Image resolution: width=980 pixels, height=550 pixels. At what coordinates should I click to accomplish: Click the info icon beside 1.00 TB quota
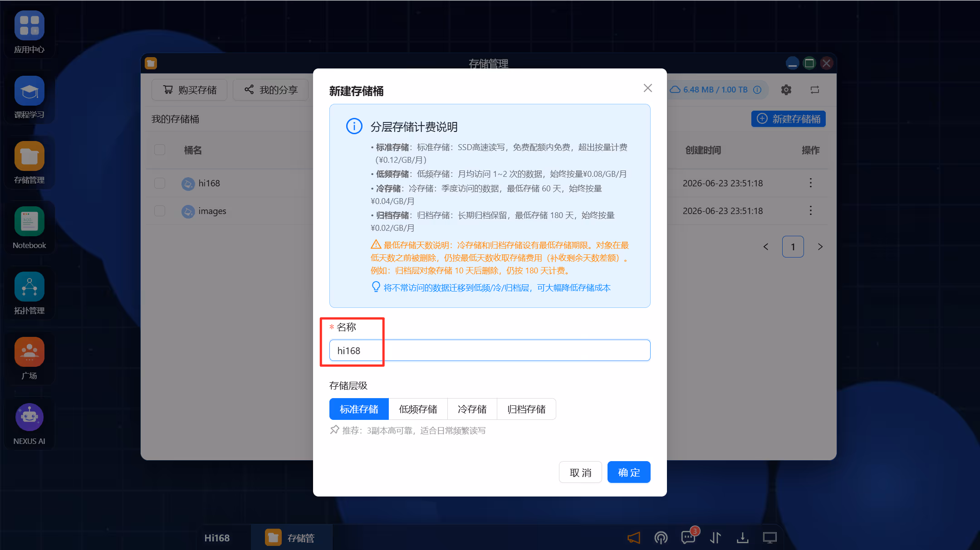pyautogui.click(x=757, y=90)
